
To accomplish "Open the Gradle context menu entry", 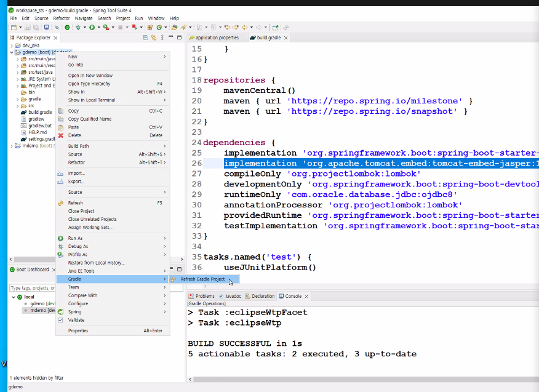I will [113, 279].
